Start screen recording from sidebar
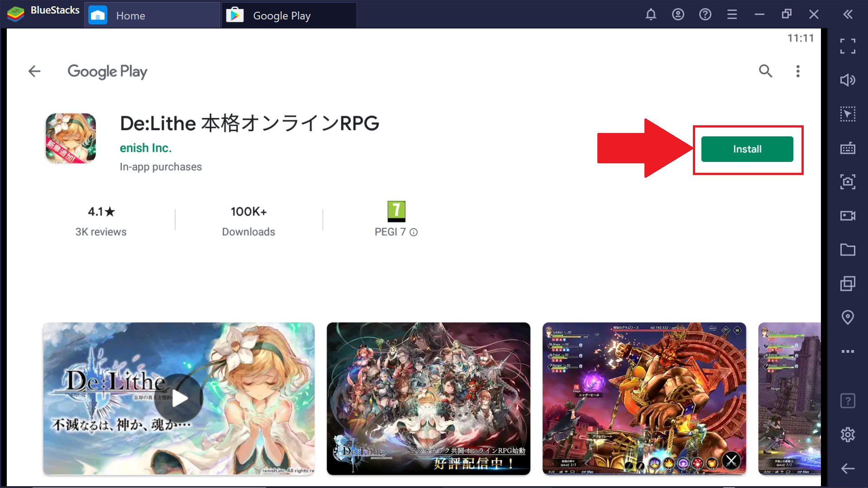 click(x=848, y=216)
